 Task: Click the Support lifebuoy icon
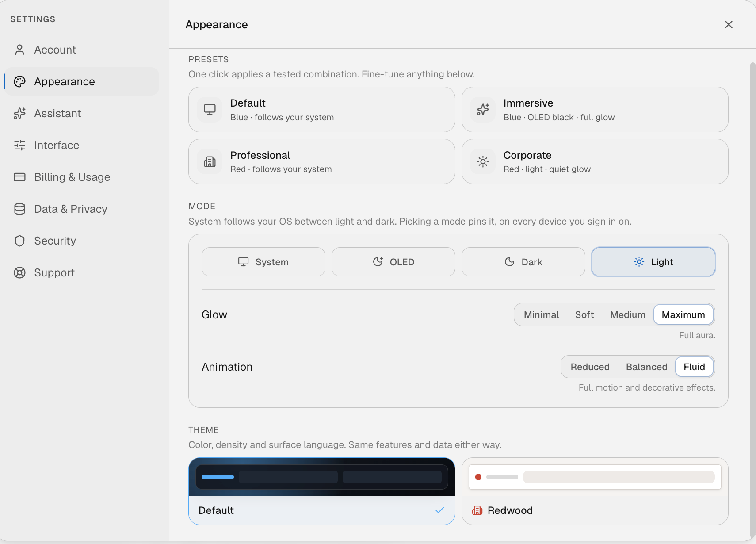19,272
